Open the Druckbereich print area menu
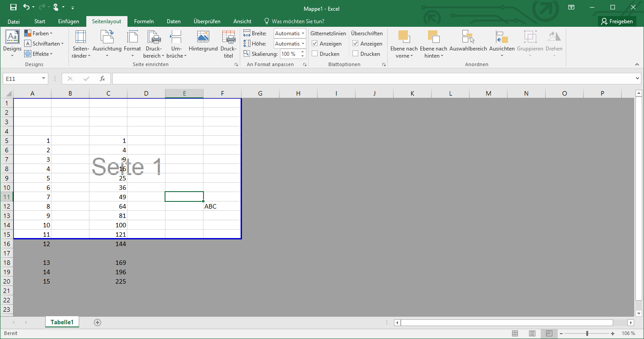The image size is (644, 339). [x=154, y=44]
